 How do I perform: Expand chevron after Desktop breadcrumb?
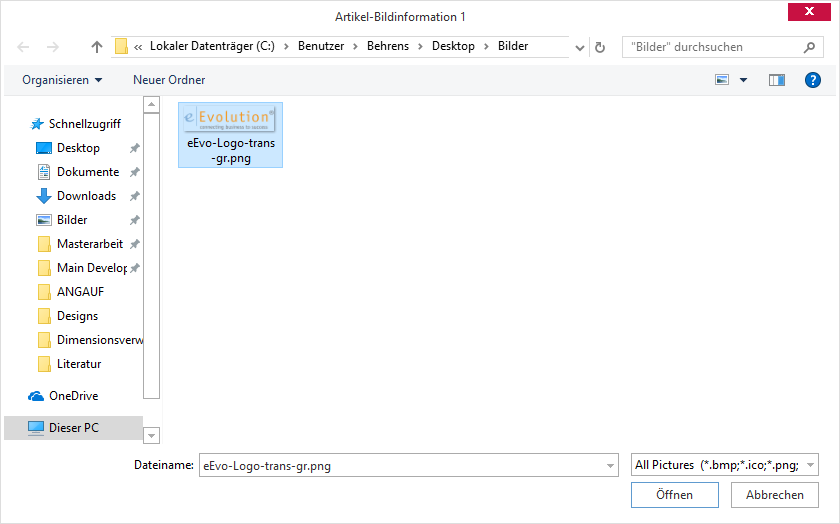486,47
